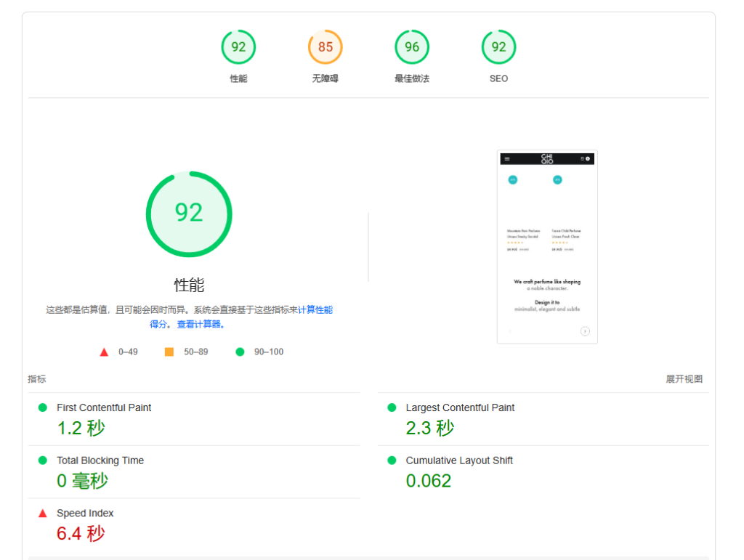Click the Total Blocking Time metric title
Screen dimensions: 744x560
click(100, 460)
